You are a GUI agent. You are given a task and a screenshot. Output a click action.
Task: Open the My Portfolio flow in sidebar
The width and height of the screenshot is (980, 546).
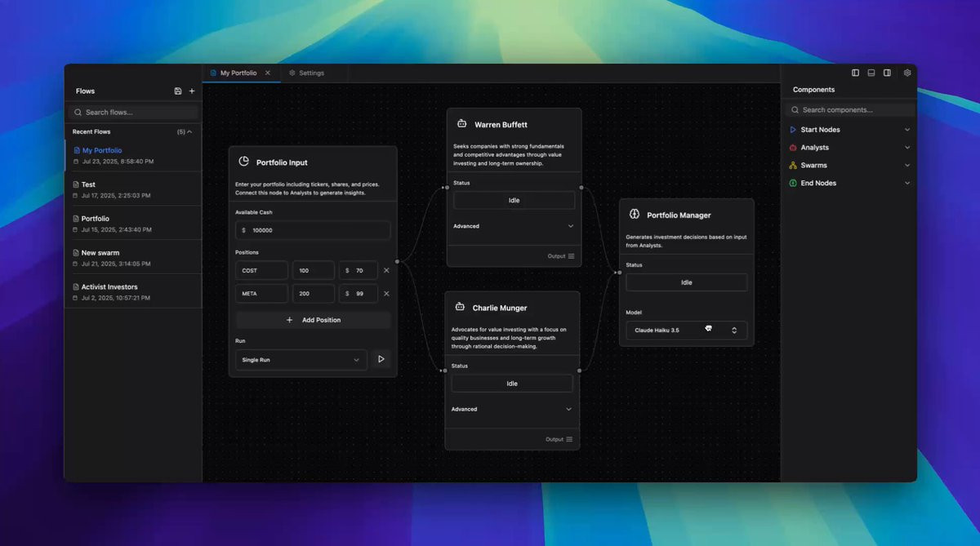[x=133, y=155]
